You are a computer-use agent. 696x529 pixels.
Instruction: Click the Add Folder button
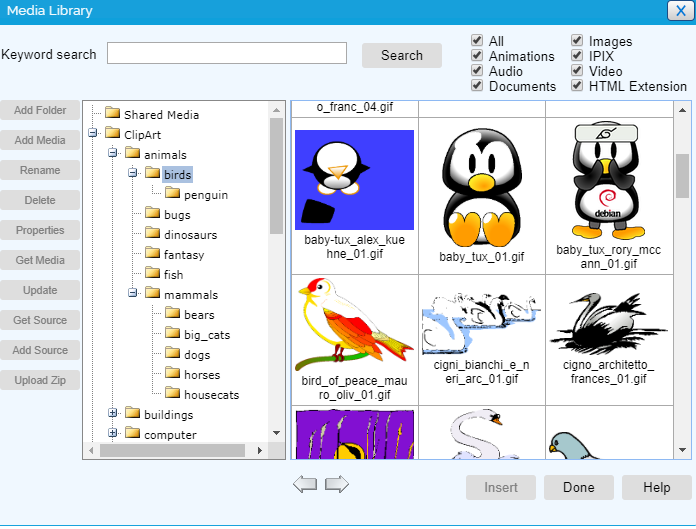point(40,110)
